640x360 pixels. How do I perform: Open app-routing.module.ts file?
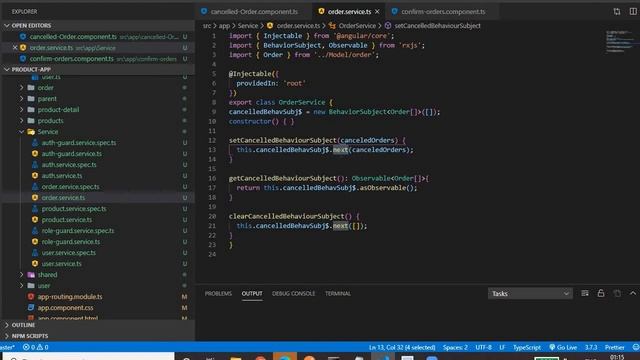coord(70,297)
